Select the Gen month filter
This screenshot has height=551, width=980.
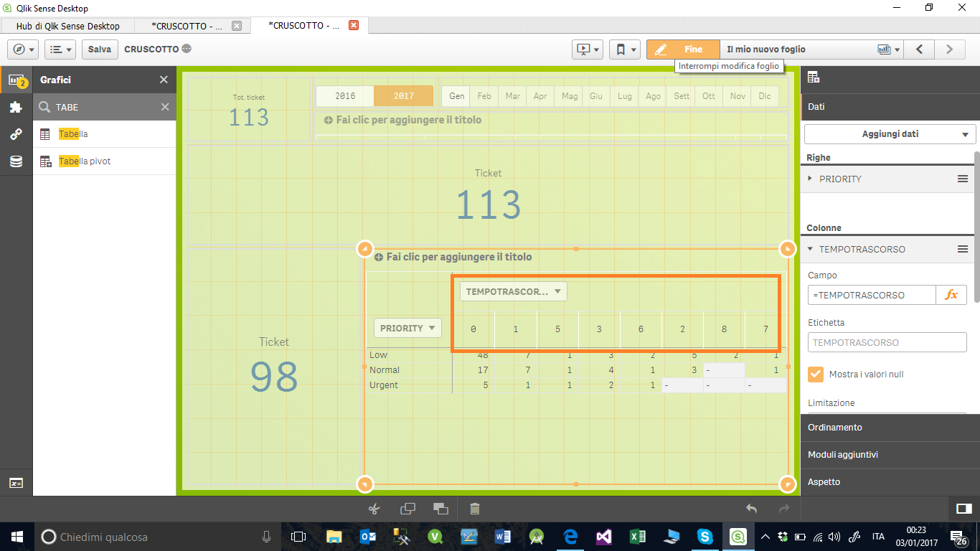(457, 96)
